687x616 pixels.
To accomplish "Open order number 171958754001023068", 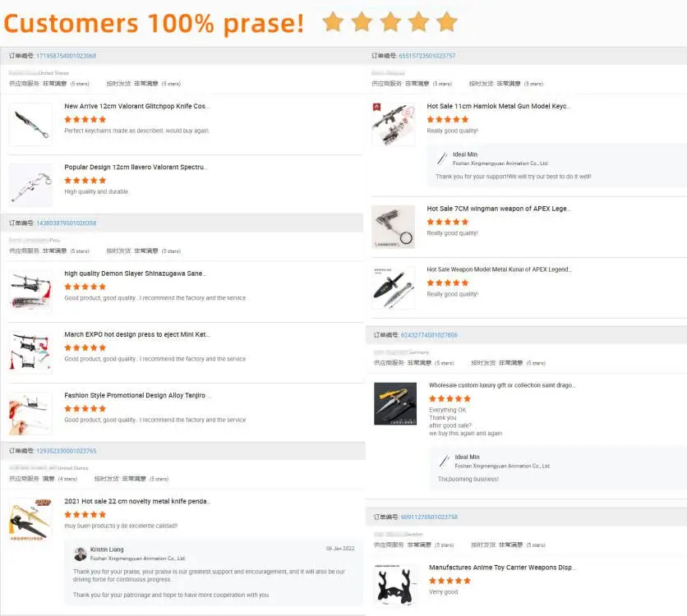I will click(67, 56).
